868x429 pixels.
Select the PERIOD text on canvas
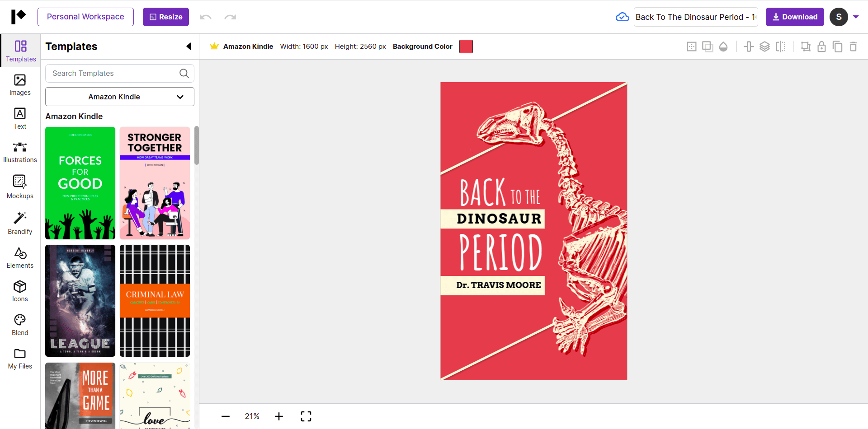click(500, 252)
